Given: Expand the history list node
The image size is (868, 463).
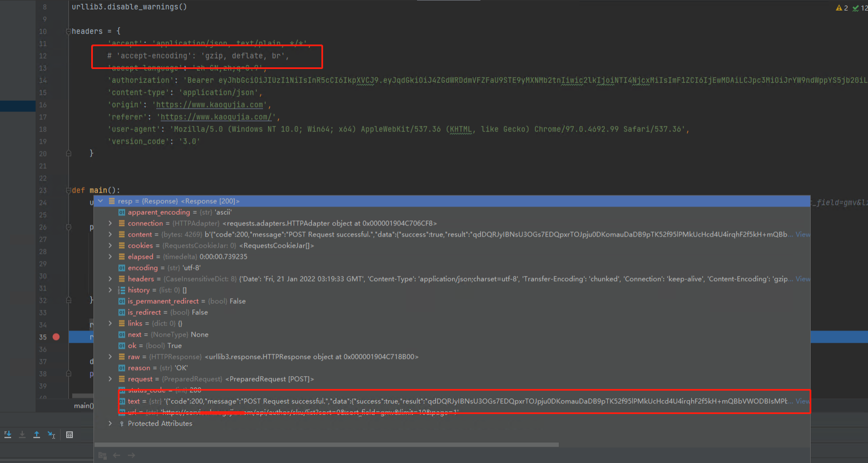Looking at the screenshot, I should point(110,290).
